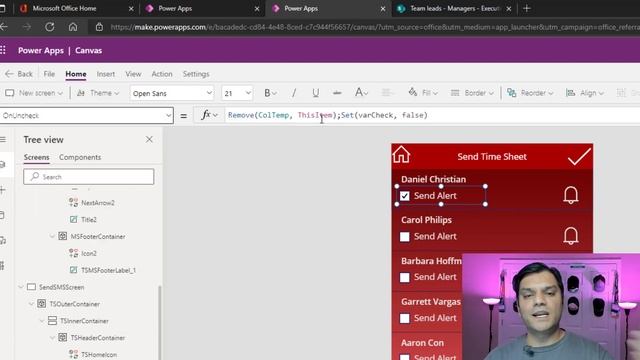Click in the Tree view search box
Image resolution: width=640 pixels, height=360 pixels.
pyautogui.click(x=89, y=177)
